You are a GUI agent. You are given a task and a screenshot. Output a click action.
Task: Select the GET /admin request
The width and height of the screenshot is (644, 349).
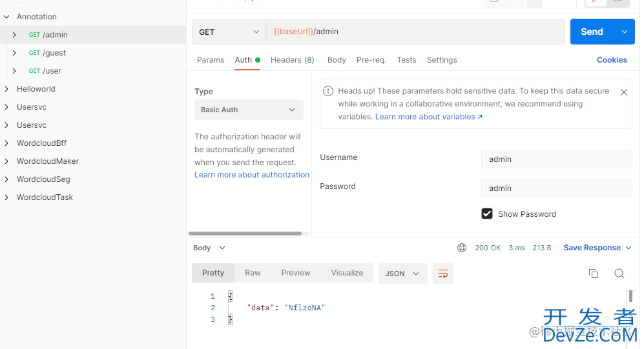click(x=48, y=35)
